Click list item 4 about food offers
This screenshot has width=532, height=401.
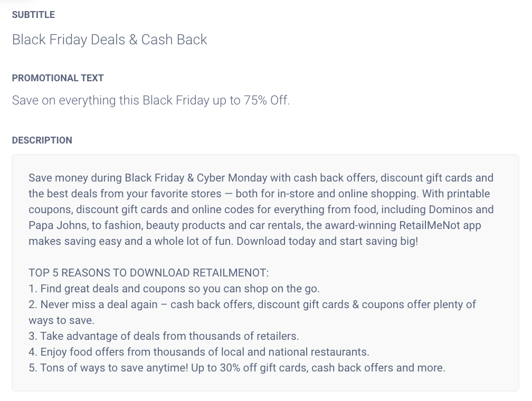tap(199, 352)
